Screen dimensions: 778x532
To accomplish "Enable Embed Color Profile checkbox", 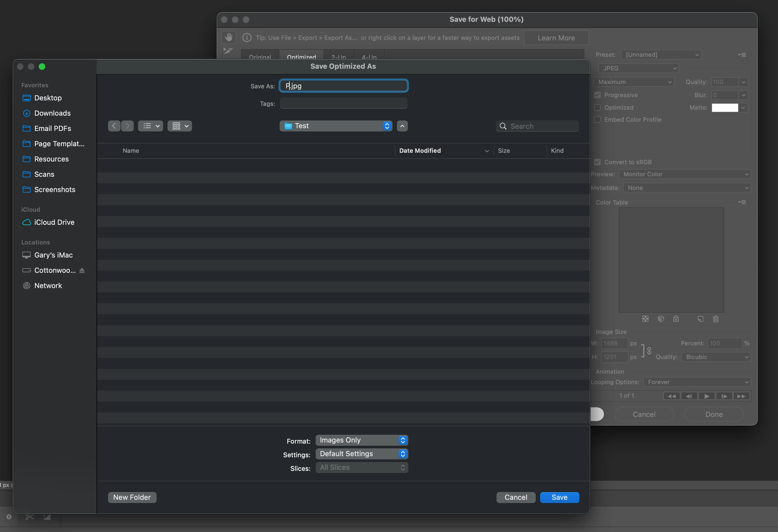I will point(598,119).
